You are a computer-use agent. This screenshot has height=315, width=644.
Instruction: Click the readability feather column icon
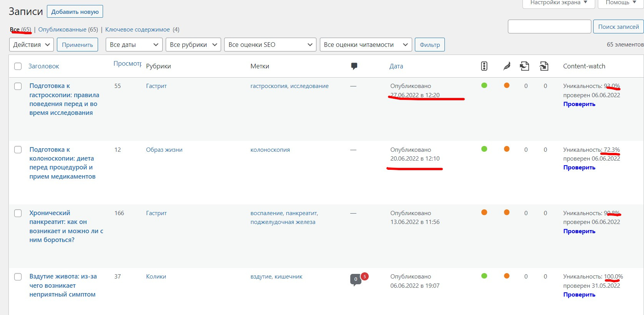click(x=507, y=66)
